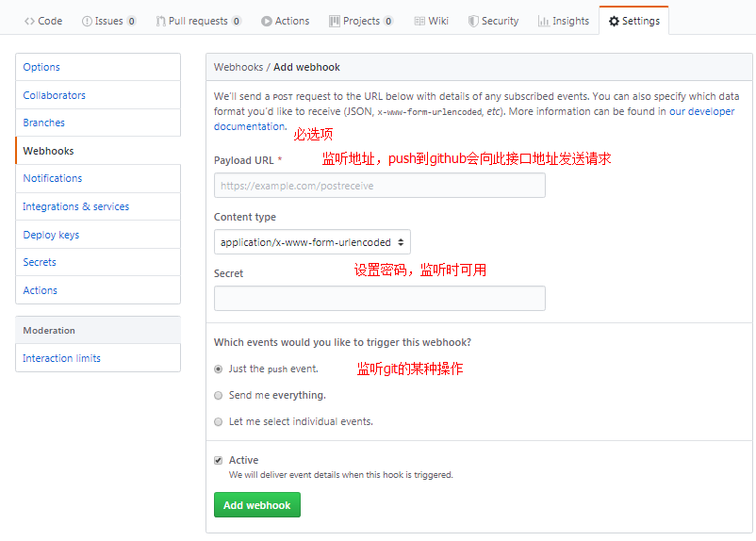756x541 pixels.
Task: Select Webhooks in the sidebar
Action: click(x=98, y=151)
